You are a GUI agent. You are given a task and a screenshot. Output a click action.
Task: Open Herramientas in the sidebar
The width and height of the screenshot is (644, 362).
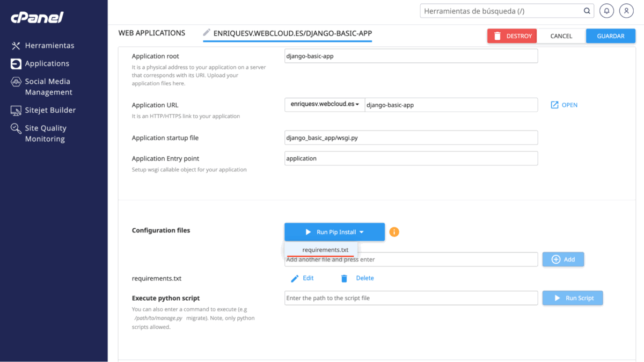(x=49, y=46)
